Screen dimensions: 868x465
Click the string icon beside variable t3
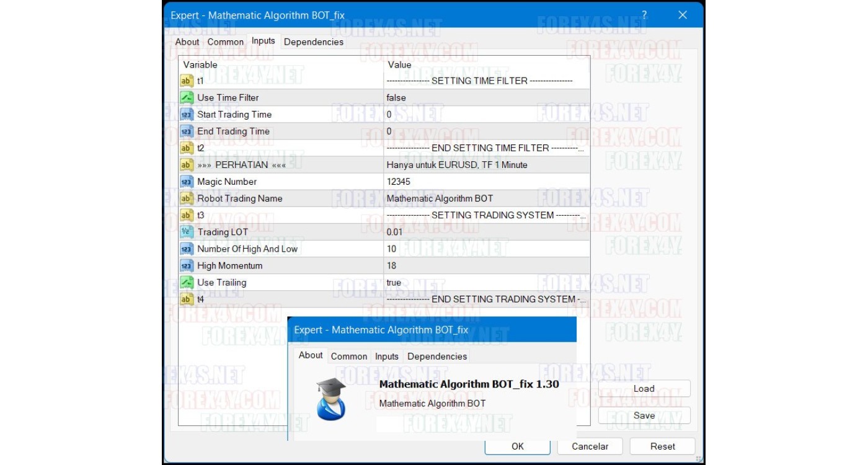[187, 215]
